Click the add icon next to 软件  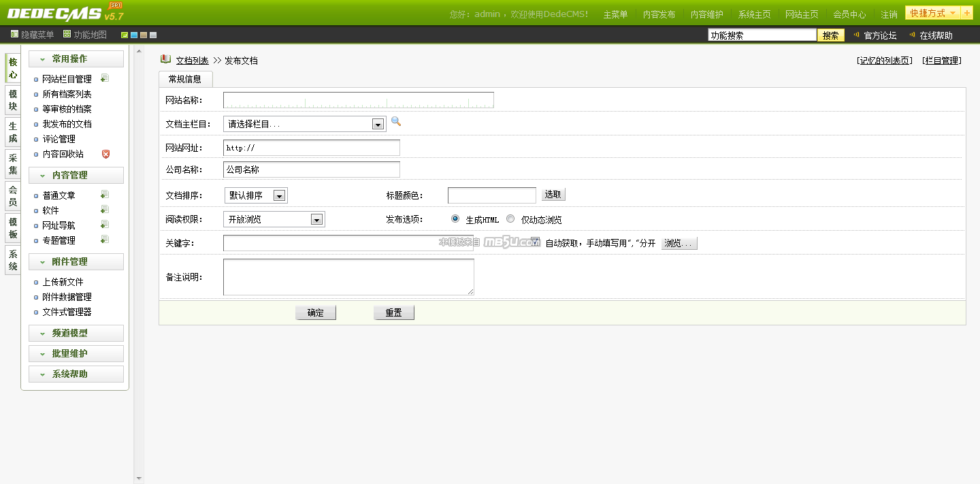(x=105, y=210)
